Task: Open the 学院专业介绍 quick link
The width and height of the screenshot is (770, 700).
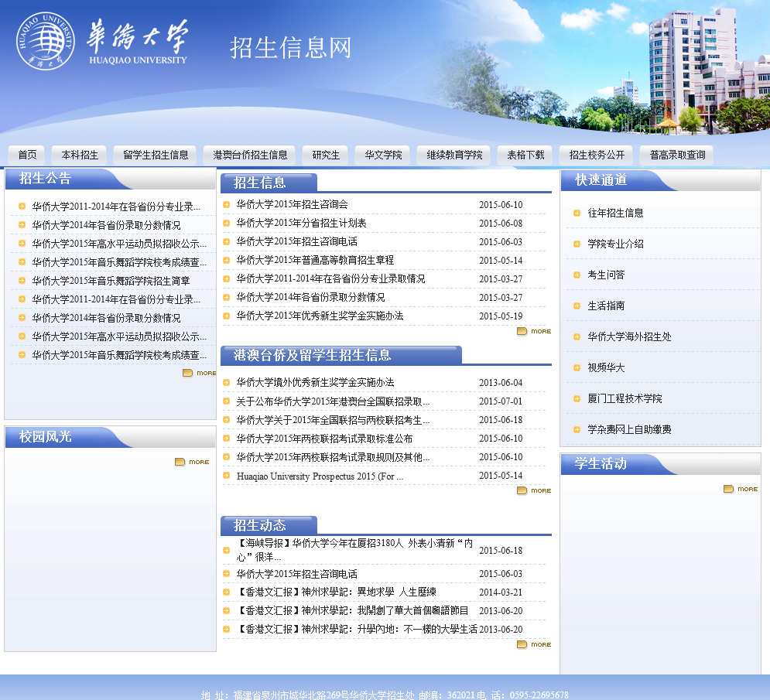Action: tap(615, 244)
